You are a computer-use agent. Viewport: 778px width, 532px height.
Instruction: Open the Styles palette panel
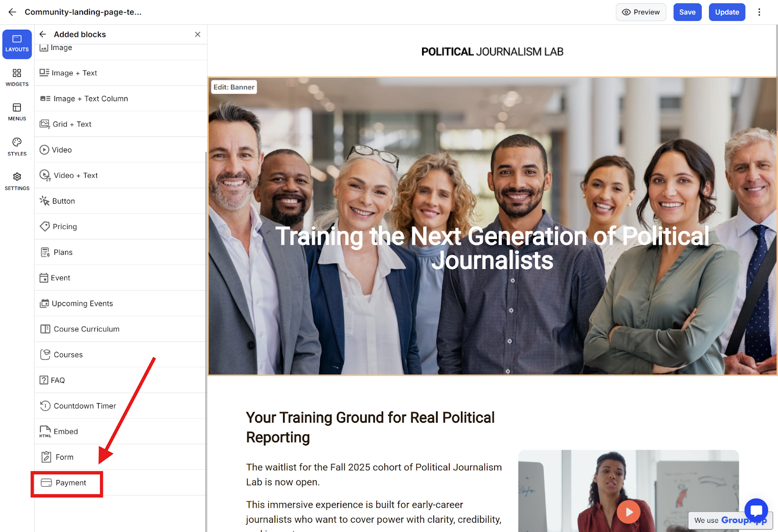click(x=17, y=147)
